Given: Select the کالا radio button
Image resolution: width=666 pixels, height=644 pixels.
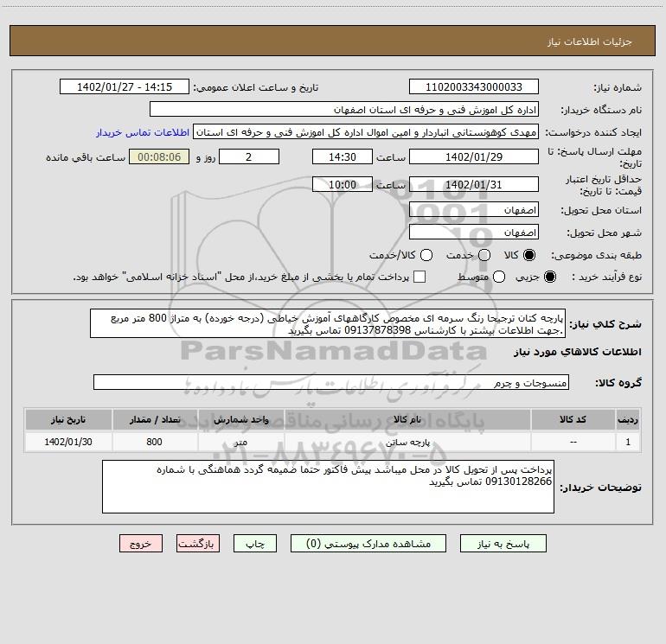Looking at the screenshot, I should [x=529, y=255].
